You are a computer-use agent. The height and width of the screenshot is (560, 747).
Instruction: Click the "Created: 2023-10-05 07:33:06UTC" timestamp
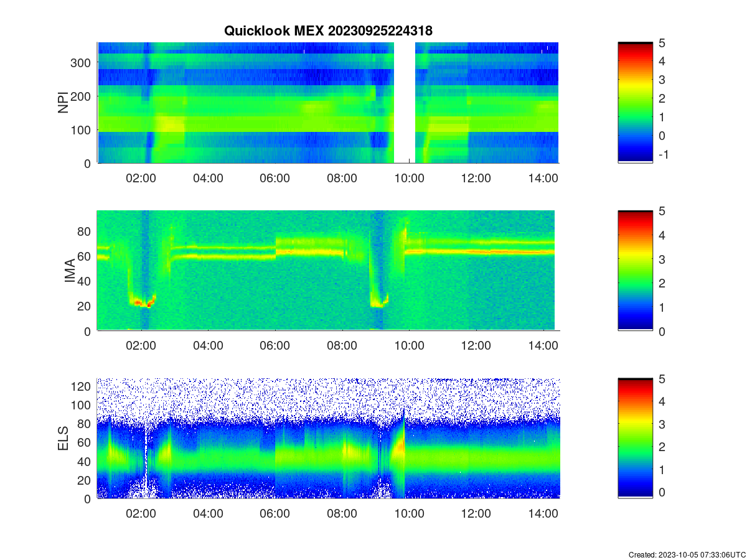(x=687, y=554)
